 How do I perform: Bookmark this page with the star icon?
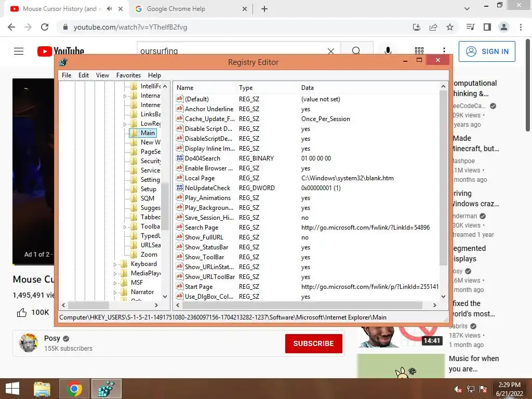pyautogui.click(x=450, y=27)
